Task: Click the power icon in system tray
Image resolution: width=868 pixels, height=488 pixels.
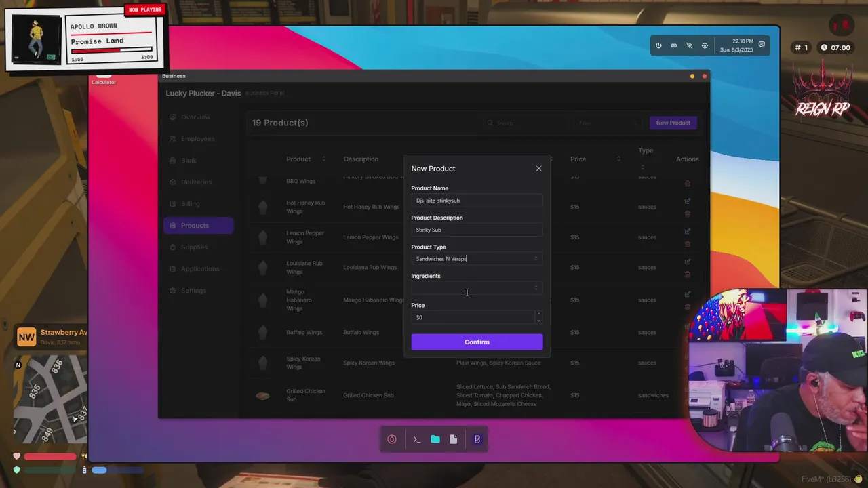Action: (x=658, y=45)
